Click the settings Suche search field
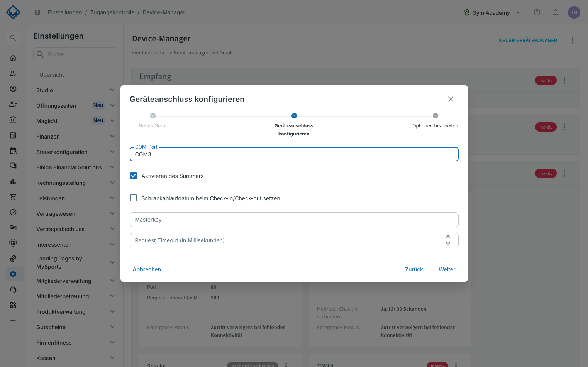Viewport: 588px width, 367px height. pos(75,54)
